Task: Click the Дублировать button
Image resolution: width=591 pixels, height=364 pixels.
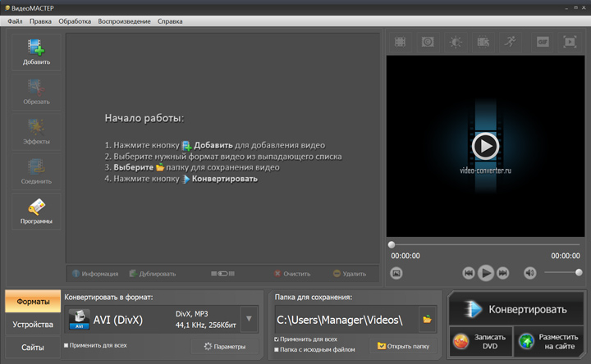Action: [x=153, y=274]
